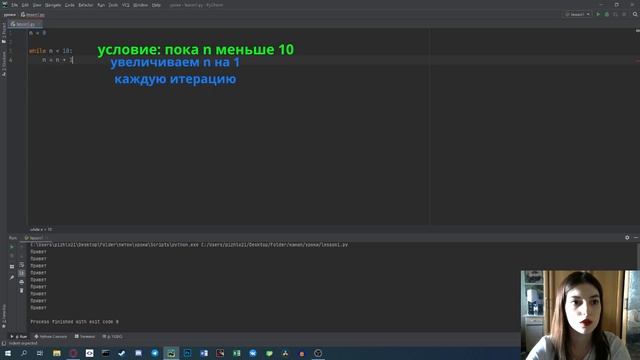The width and height of the screenshot is (640, 360).
Task: Open the Code menu
Action: (70, 5)
